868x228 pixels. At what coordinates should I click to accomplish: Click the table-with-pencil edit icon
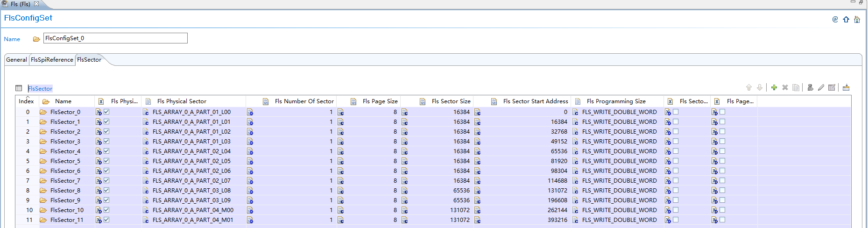point(832,87)
